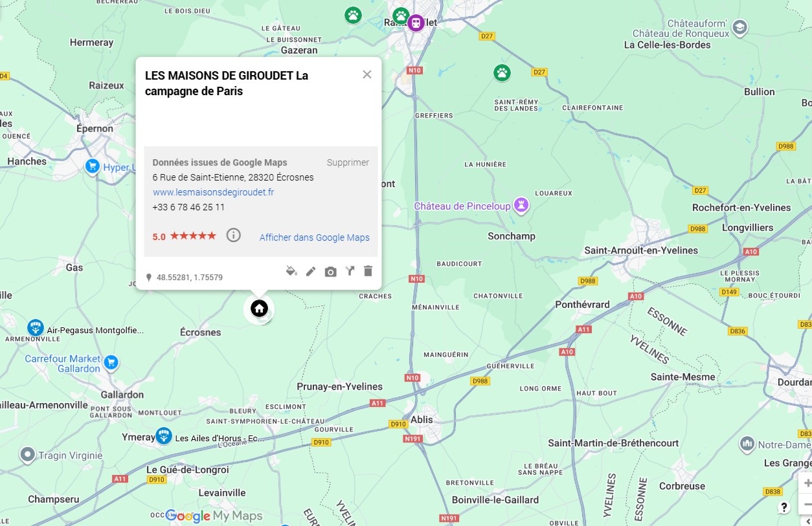Select the Château de Pinceloup marker
The width and height of the screenshot is (812, 526).
click(521, 206)
